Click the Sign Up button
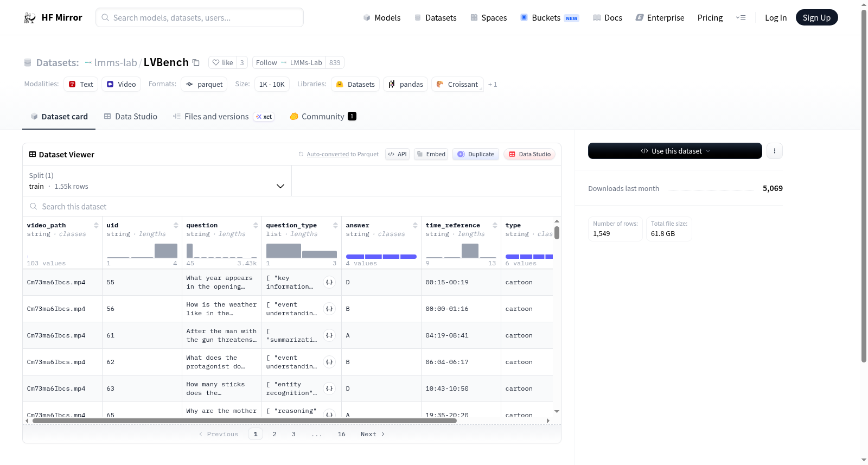This screenshot has height=465, width=868. (816, 17)
